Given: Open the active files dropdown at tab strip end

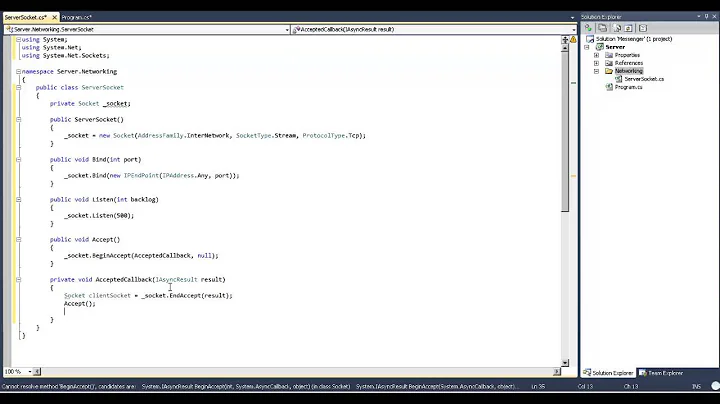Looking at the screenshot, I should (x=572, y=17).
